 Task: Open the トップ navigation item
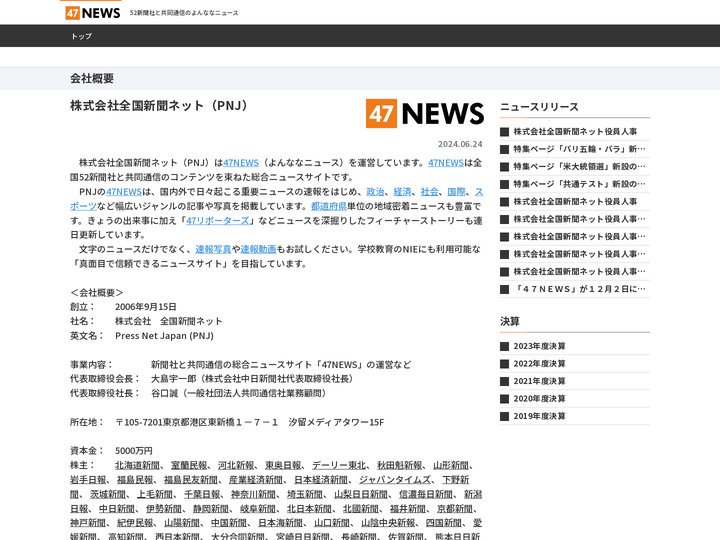(81, 36)
